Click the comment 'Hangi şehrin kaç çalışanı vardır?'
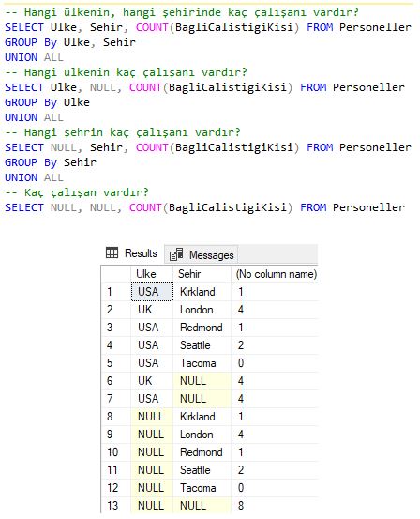 coord(123,132)
